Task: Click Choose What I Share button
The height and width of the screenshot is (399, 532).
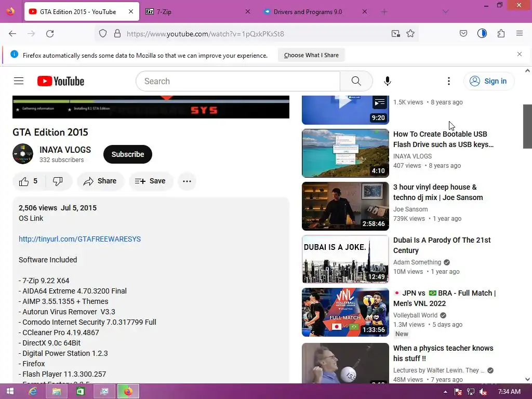Action: [311, 55]
